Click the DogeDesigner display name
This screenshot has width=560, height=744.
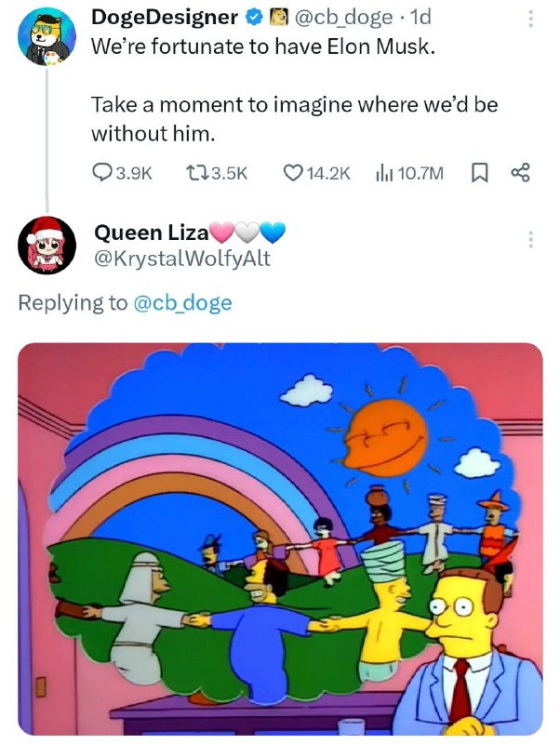165,18
